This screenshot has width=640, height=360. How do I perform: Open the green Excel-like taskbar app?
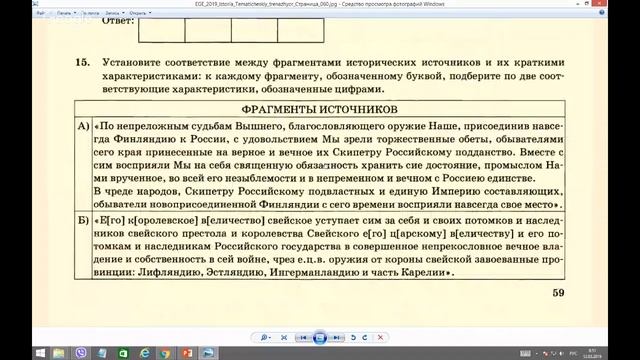(x=123, y=353)
